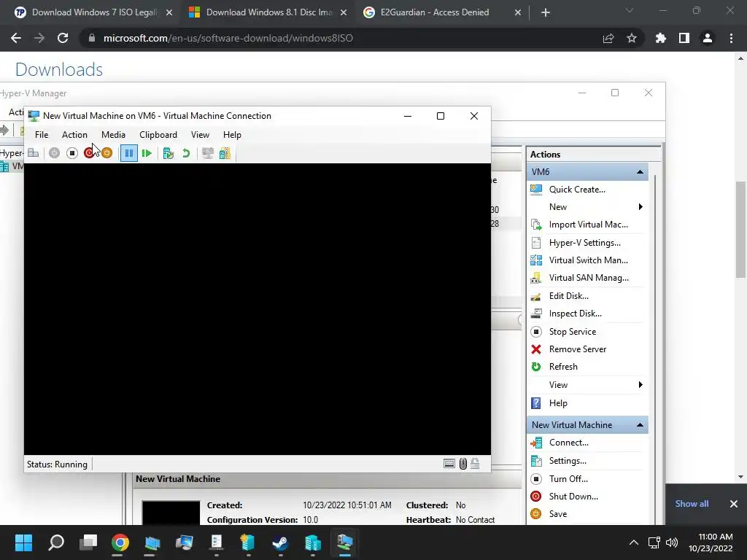Click Show all in downloads bar
Screen dimensions: 747x560
point(692,504)
